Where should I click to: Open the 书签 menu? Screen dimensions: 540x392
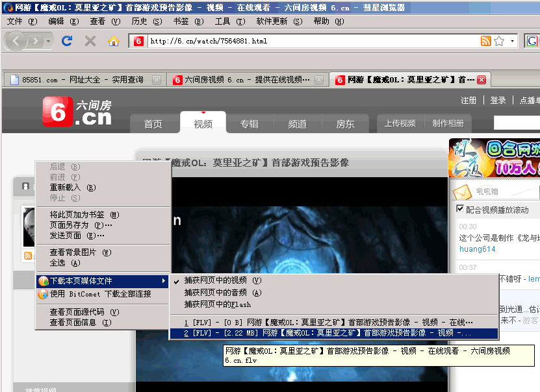coord(188,21)
